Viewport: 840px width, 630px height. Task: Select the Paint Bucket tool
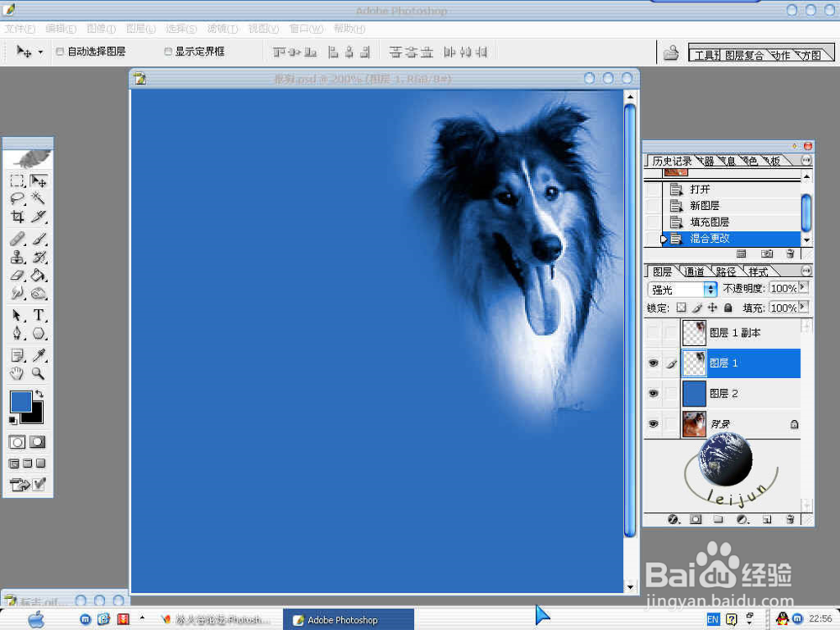tap(39, 276)
